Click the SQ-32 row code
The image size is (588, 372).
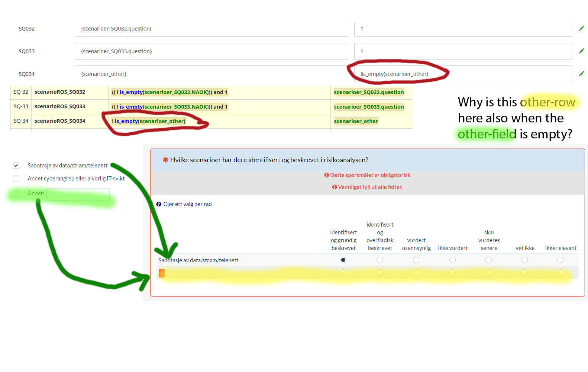[21, 92]
